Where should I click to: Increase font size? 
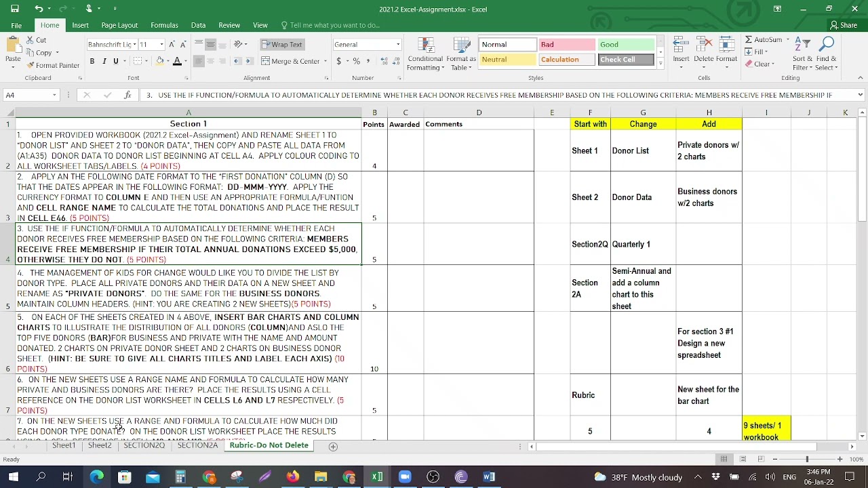(172, 44)
